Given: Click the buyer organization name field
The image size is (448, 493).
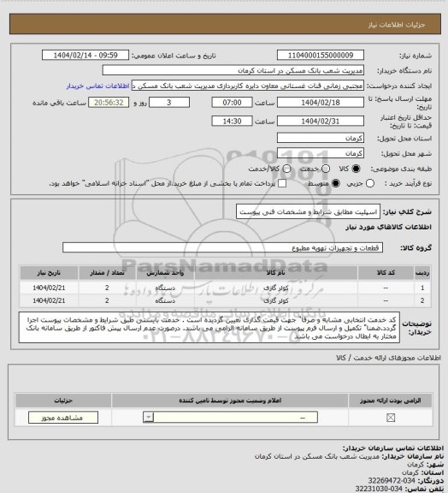Looking at the screenshot, I should click(x=233, y=70).
